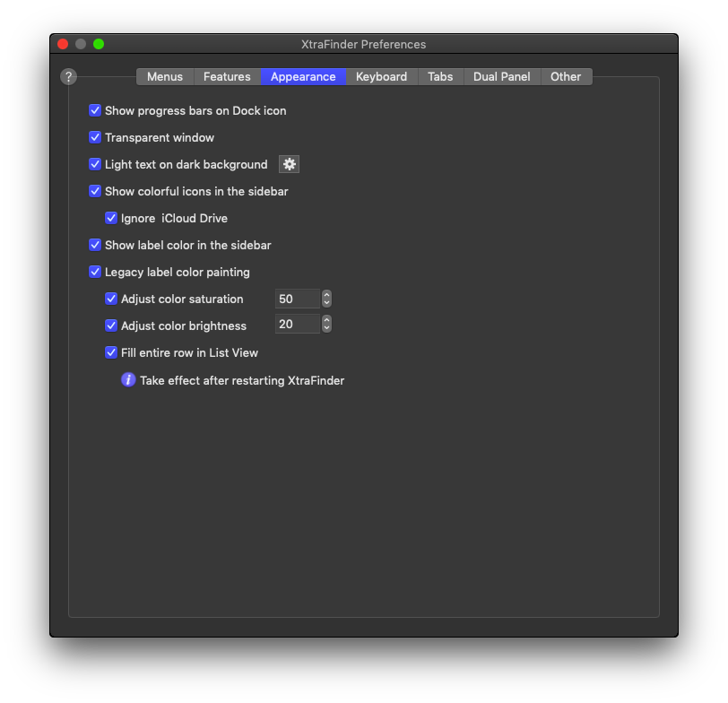Click the color saturation value field
728x703 pixels.
coord(297,299)
